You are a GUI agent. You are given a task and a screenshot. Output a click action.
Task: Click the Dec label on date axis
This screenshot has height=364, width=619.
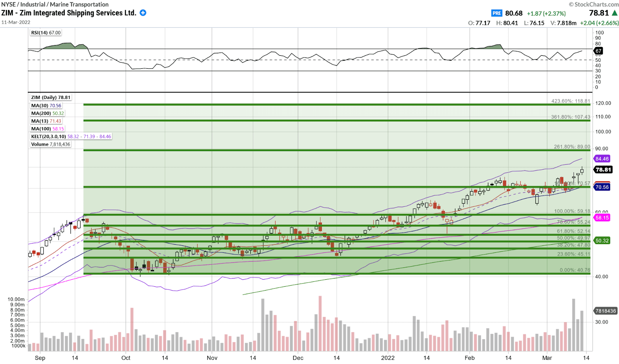tap(298, 358)
